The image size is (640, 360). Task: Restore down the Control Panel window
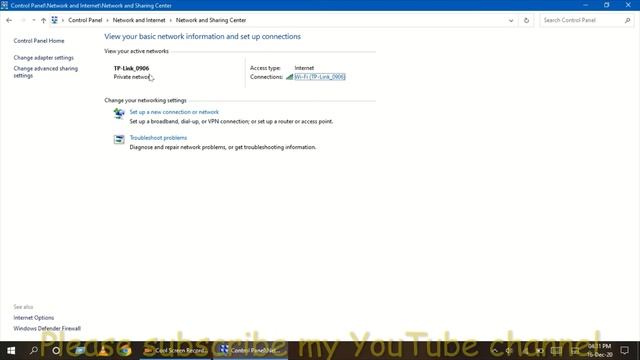[607, 5]
